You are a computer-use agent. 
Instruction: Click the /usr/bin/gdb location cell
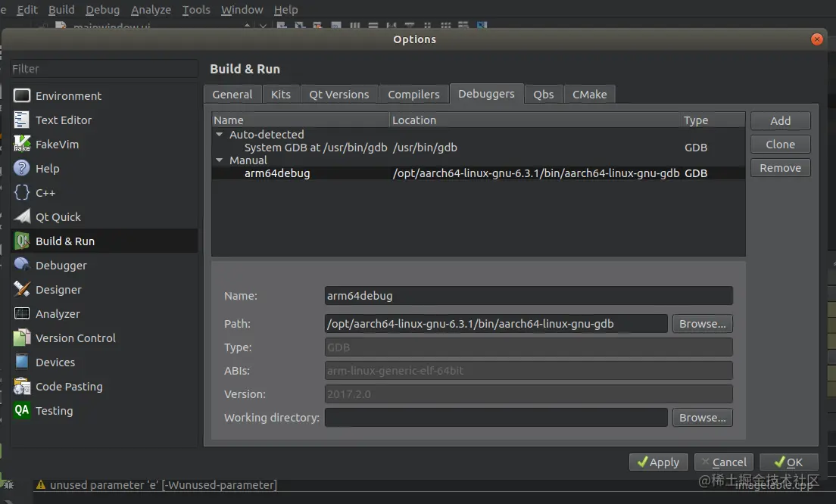point(425,148)
